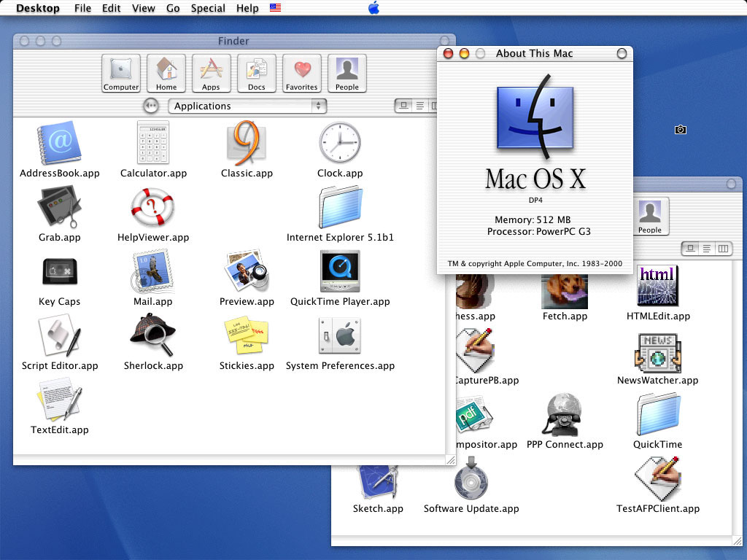
Task: Click People in the back Finder window
Action: (x=650, y=216)
